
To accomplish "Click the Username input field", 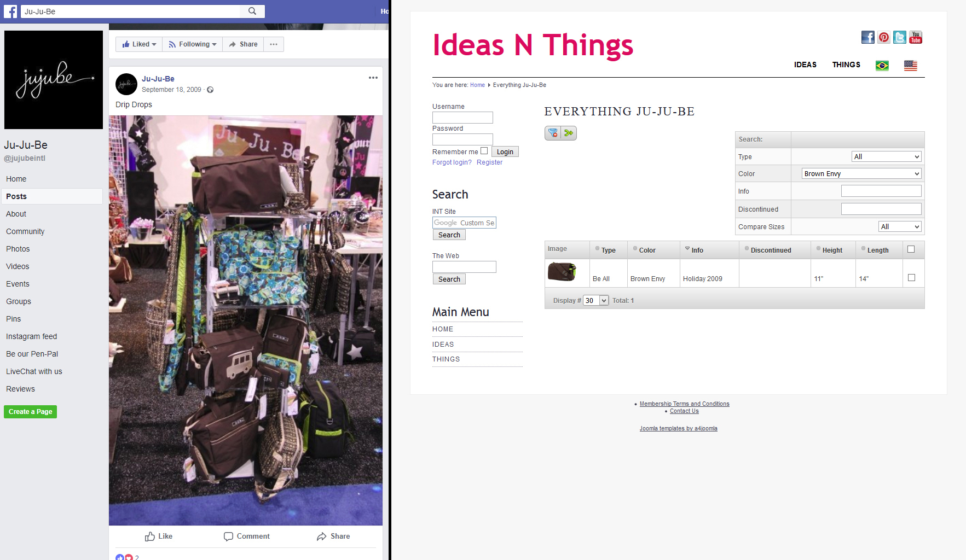I will tap(462, 118).
